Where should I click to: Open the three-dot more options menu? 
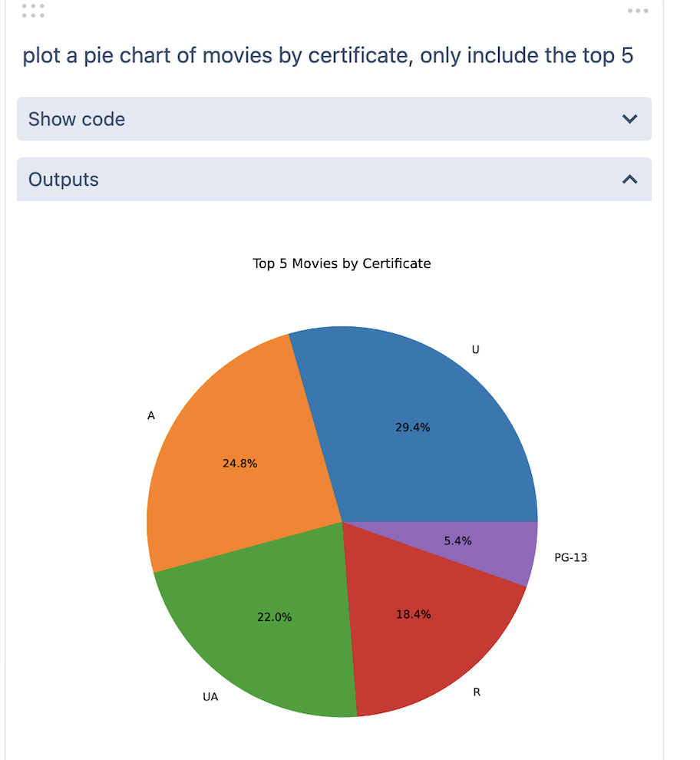638,11
